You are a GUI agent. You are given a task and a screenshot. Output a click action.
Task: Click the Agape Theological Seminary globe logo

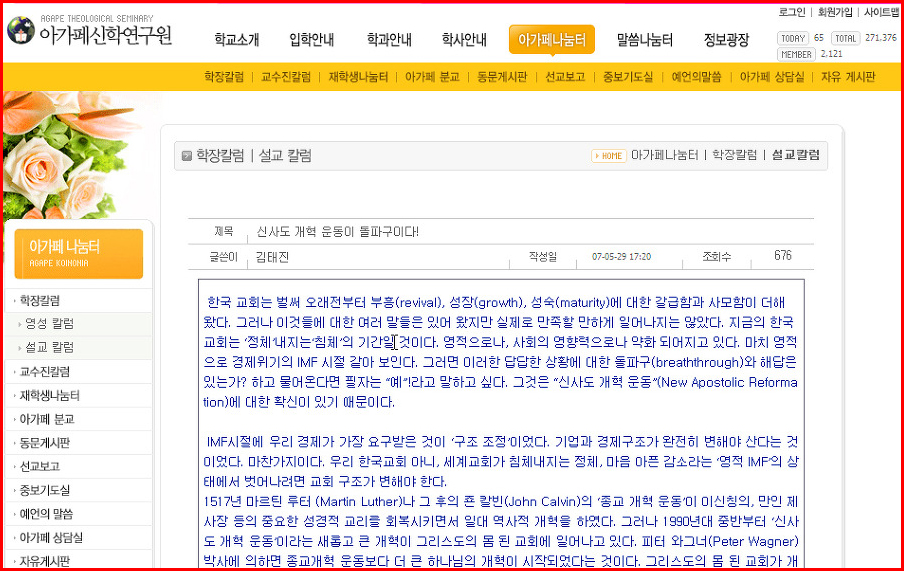21,30
